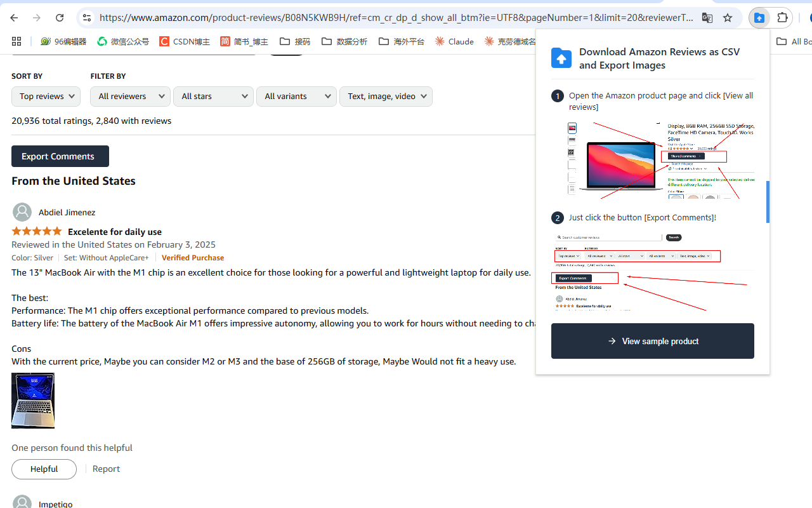
Task: Click the 'FILTER BY' label
Action: click(108, 76)
